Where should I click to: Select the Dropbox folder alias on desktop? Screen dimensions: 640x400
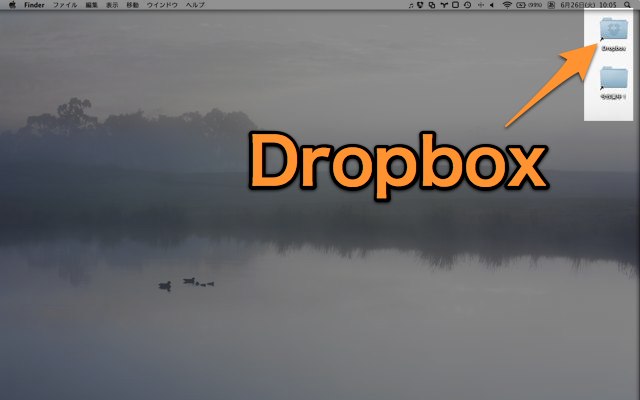613,29
